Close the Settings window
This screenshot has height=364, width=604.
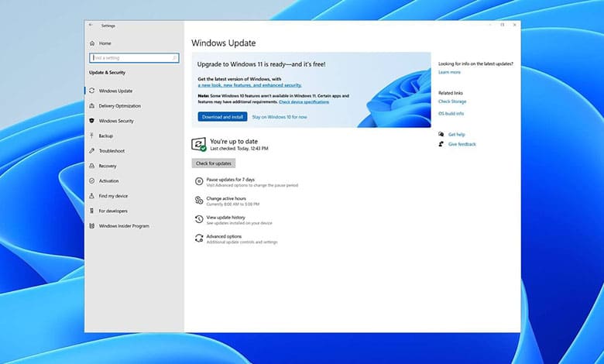click(515, 25)
